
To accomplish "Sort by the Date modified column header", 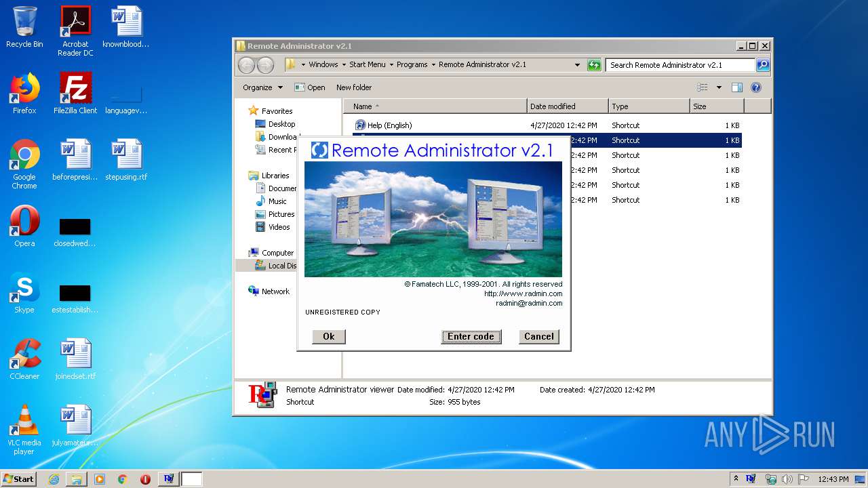I will pos(568,106).
